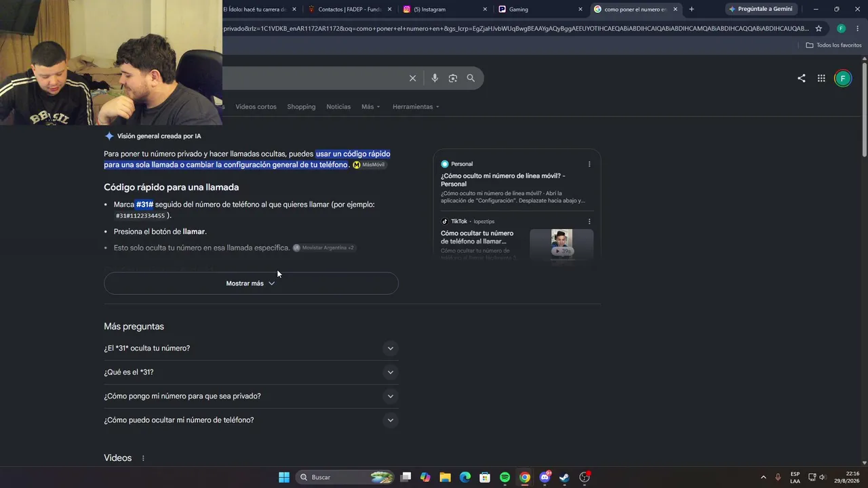The height and width of the screenshot is (488, 868).
Task: Open Discord from the taskbar
Action: pos(545,477)
